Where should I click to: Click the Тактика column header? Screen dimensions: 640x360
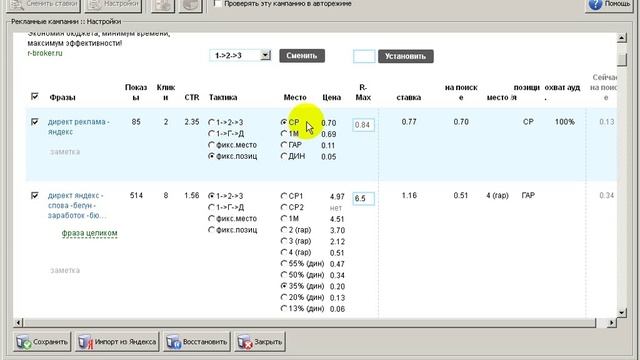[223, 97]
